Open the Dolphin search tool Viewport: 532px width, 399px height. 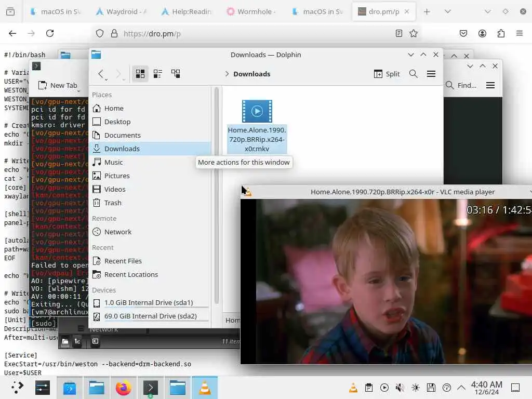[413, 74]
